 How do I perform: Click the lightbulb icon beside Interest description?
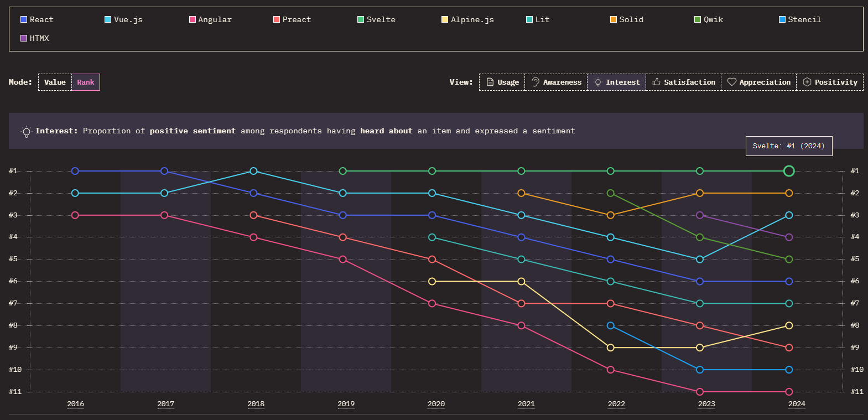(x=26, y=132)
